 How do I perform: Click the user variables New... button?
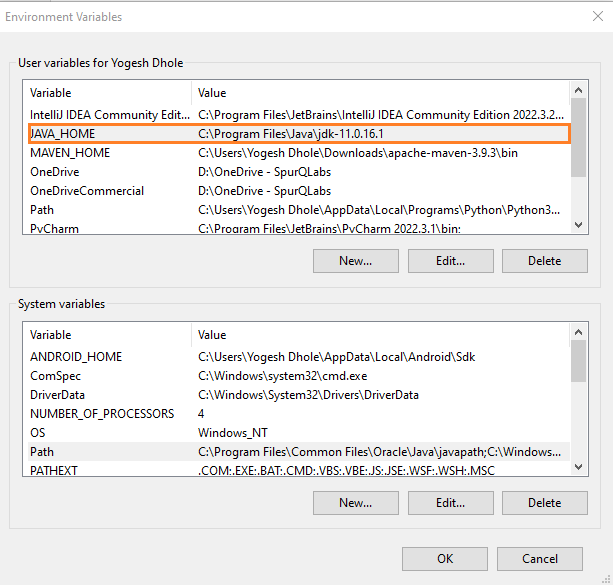pos(356,261)
